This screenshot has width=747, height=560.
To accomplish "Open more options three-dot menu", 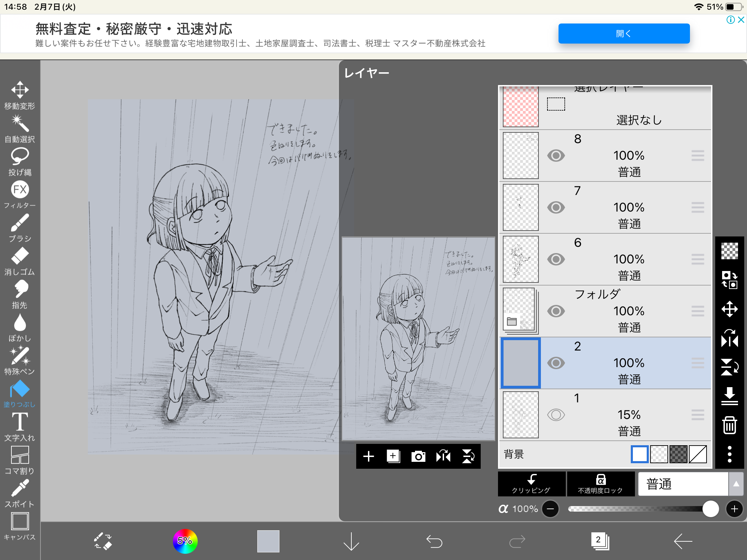I will (x=729, y=454).
